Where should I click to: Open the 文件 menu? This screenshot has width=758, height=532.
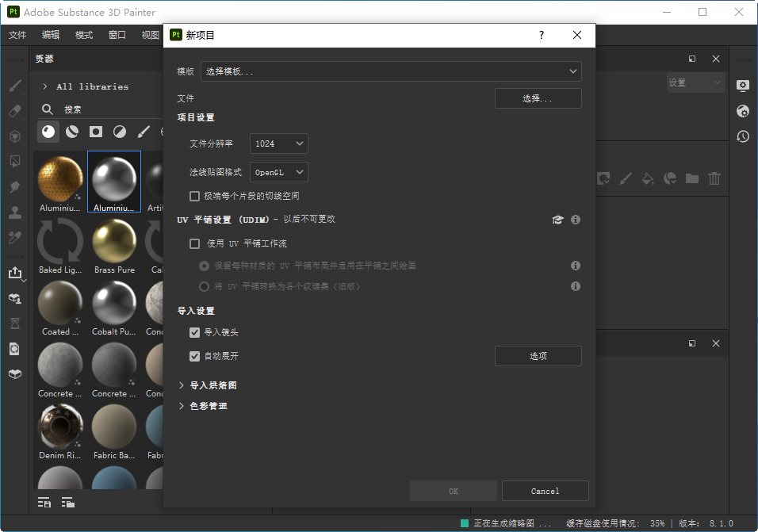click(17, 35)
